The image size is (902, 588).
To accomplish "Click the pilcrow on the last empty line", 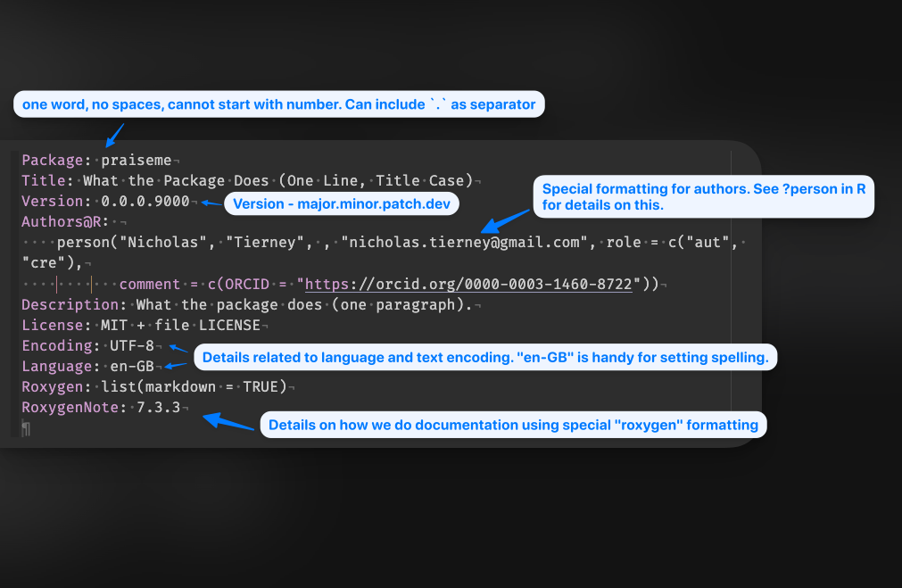I will click(26, 428).
